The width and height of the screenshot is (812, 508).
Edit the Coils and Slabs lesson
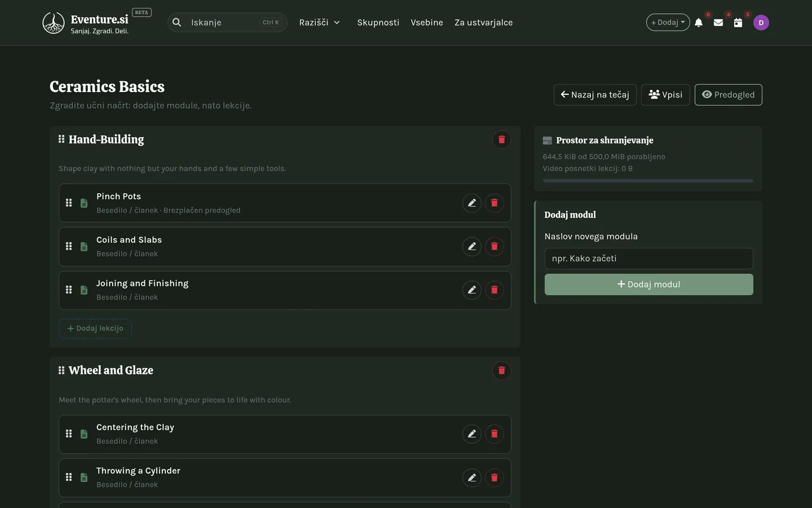(472, 246)
